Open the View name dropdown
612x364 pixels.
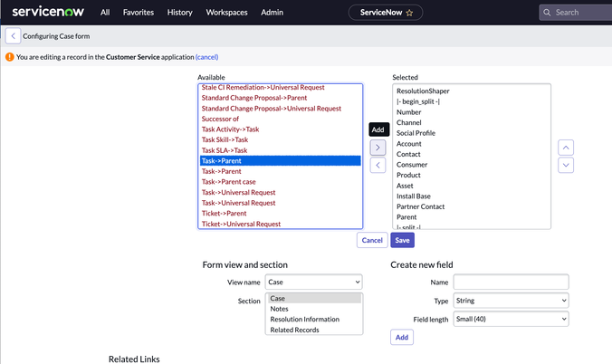[314, 282]
